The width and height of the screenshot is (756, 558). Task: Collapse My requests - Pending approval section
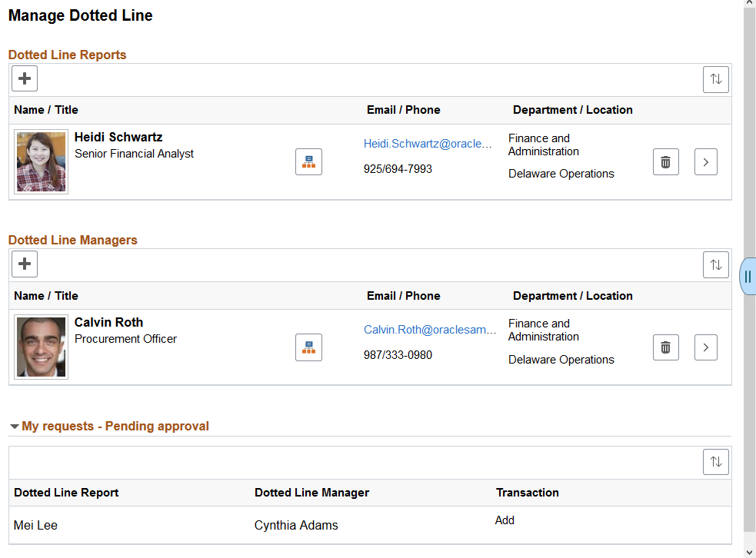(x=15, y=427)
